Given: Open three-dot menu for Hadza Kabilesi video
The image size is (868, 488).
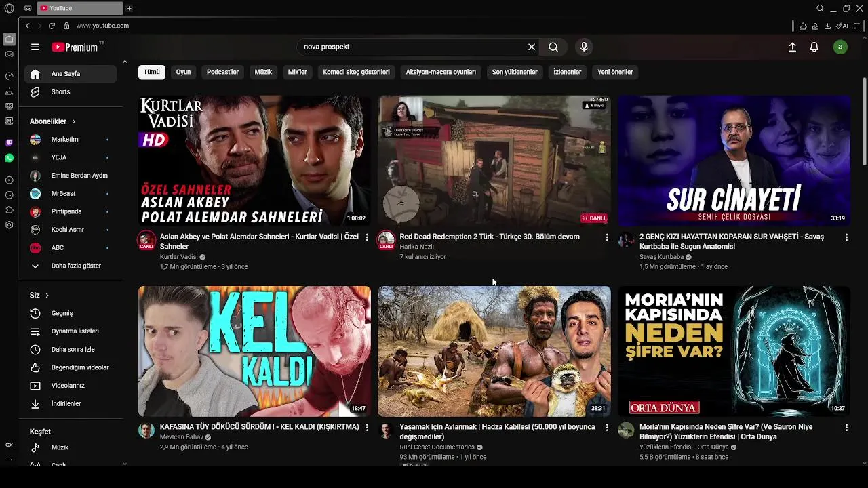Looking at the screenshot, I should pos(607,428).
